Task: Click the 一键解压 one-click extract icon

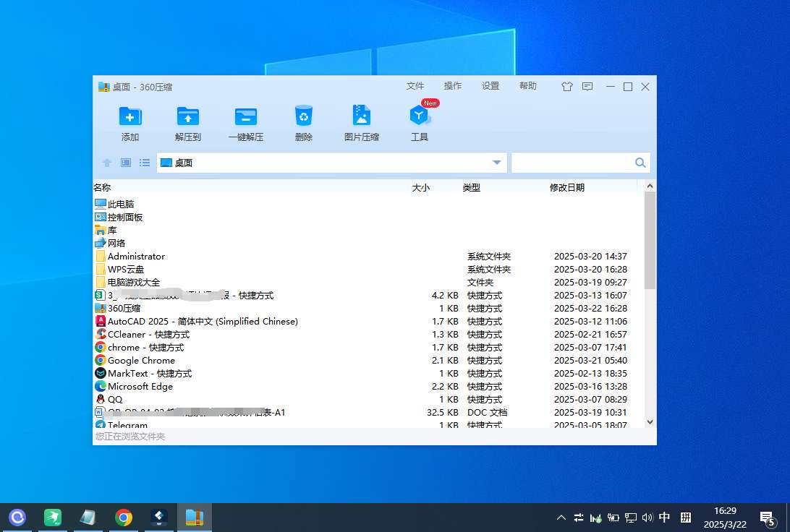Action: tap(246, 123)
